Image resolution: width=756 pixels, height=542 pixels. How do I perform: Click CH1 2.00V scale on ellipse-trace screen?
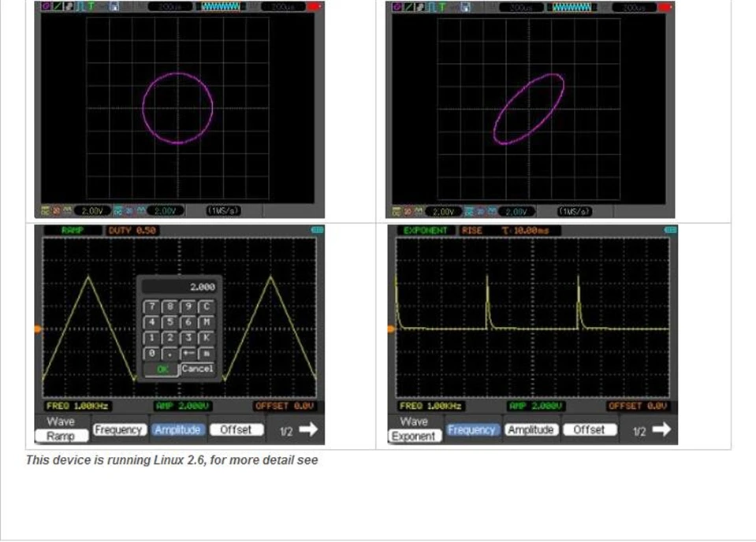pos(442,211)
